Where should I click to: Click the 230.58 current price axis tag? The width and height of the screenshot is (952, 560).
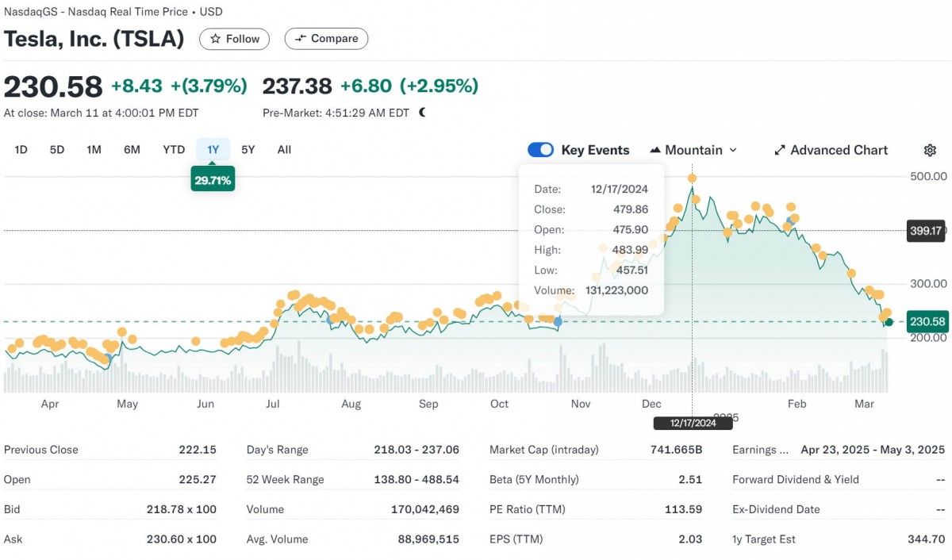point(927,322)
